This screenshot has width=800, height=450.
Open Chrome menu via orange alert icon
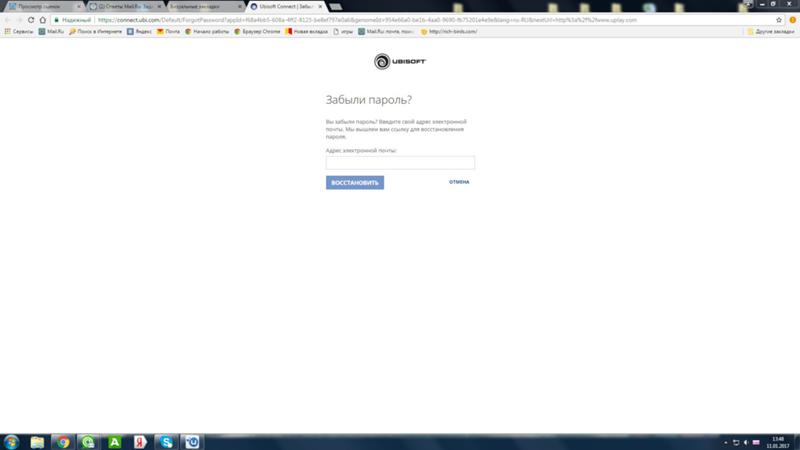tap(792, 20)
